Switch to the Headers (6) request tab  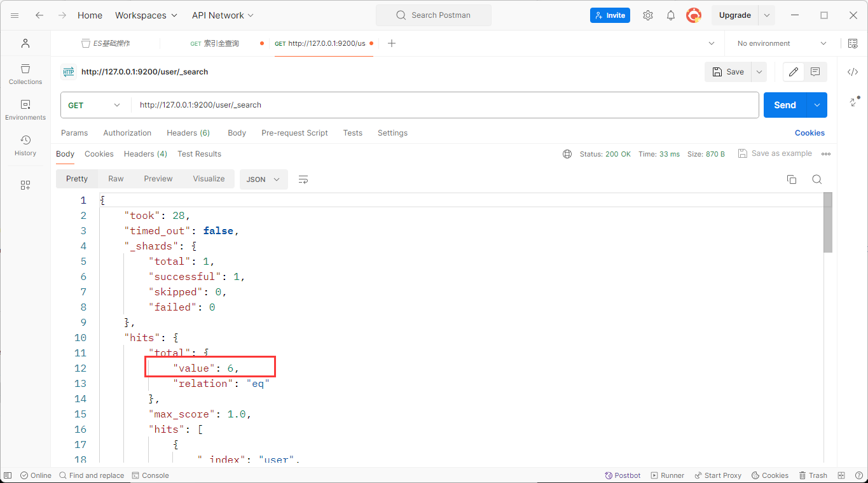(188, 133)
